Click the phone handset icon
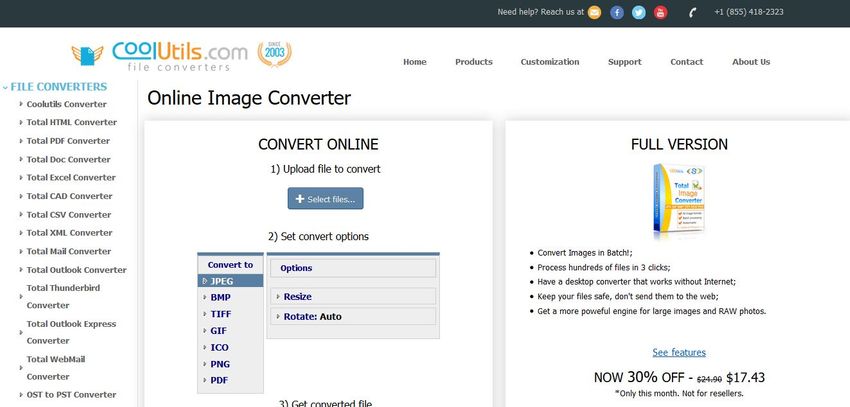Screen dimensions: 850x407 [693, 13]
